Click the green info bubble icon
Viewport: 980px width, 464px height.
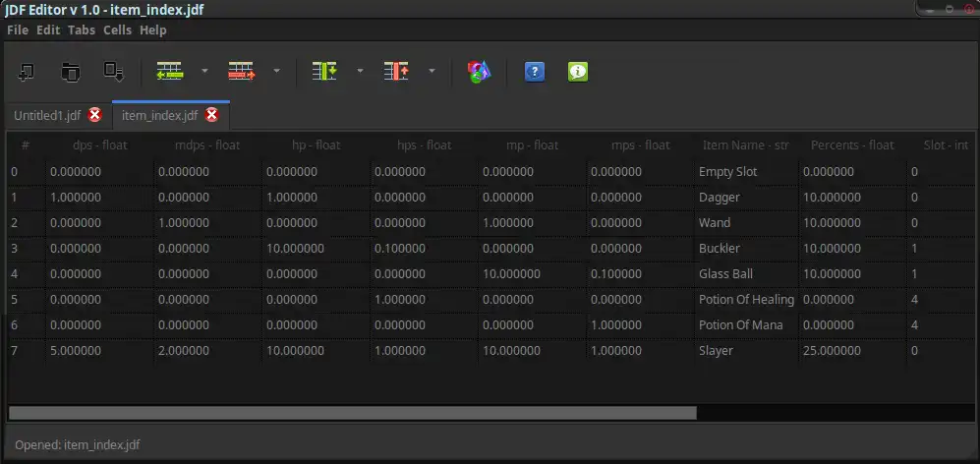578,72
